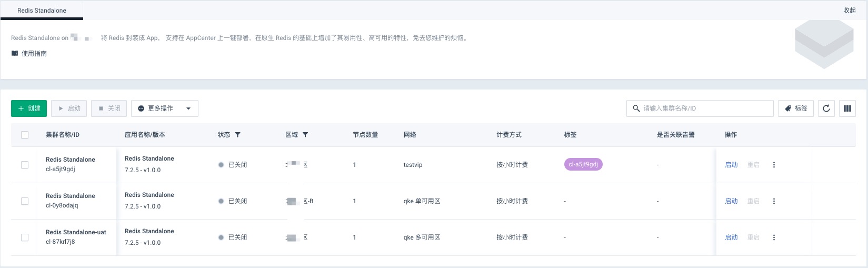Open the column settings icon
This screenshot has width=868, height=268.
[847, 108]
